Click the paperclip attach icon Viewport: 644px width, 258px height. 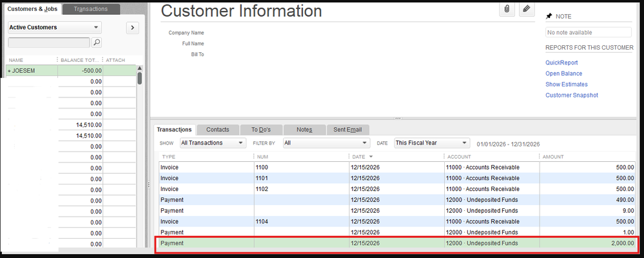(507, 9)
